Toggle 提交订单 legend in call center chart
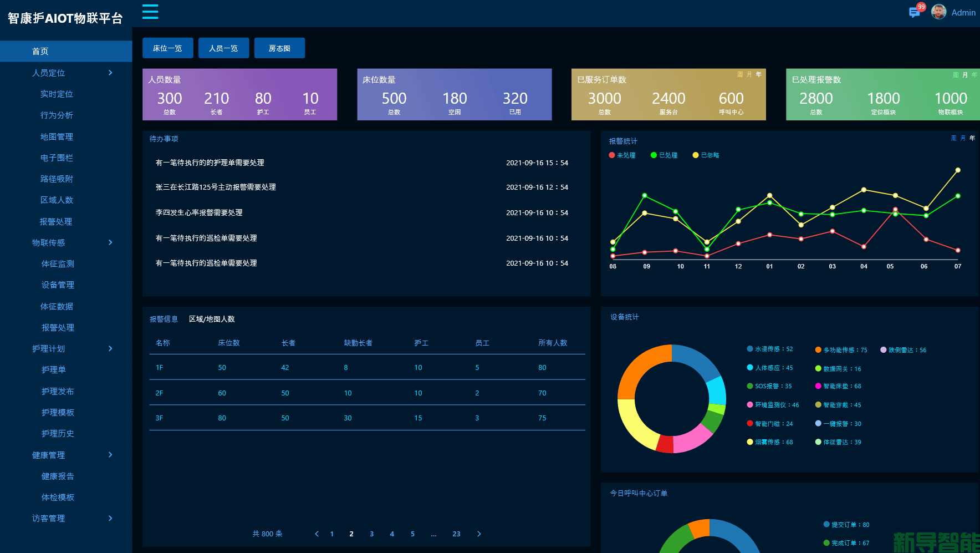980x553 pixels. (846, 525)
